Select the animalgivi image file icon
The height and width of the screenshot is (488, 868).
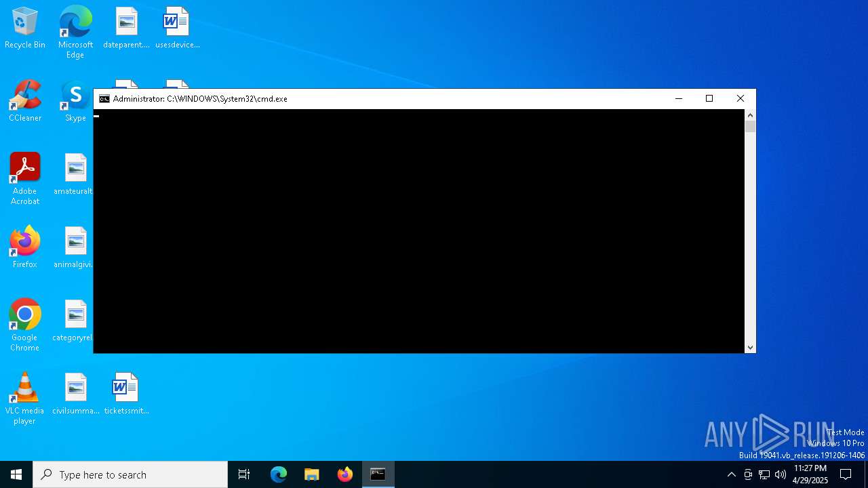pyautogui.click(x=75, y=248)
